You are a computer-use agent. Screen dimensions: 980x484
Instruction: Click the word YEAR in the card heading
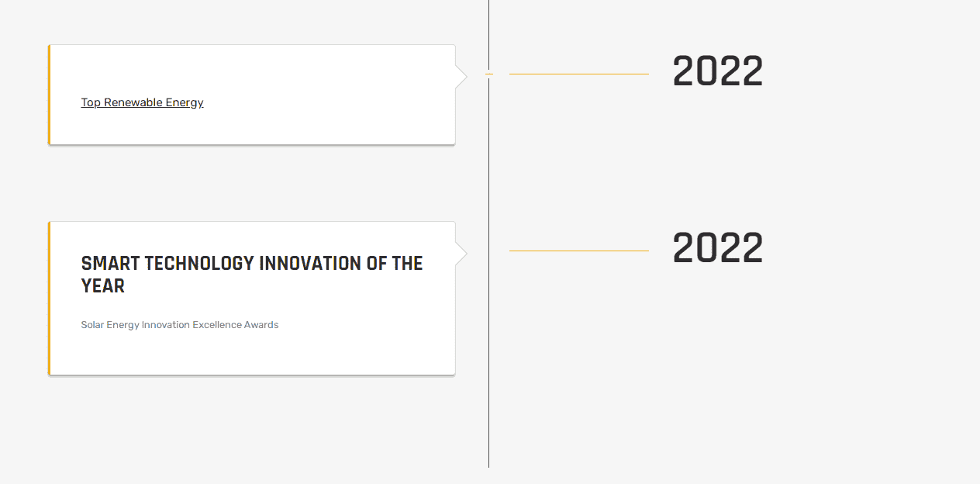coord(102,286)
